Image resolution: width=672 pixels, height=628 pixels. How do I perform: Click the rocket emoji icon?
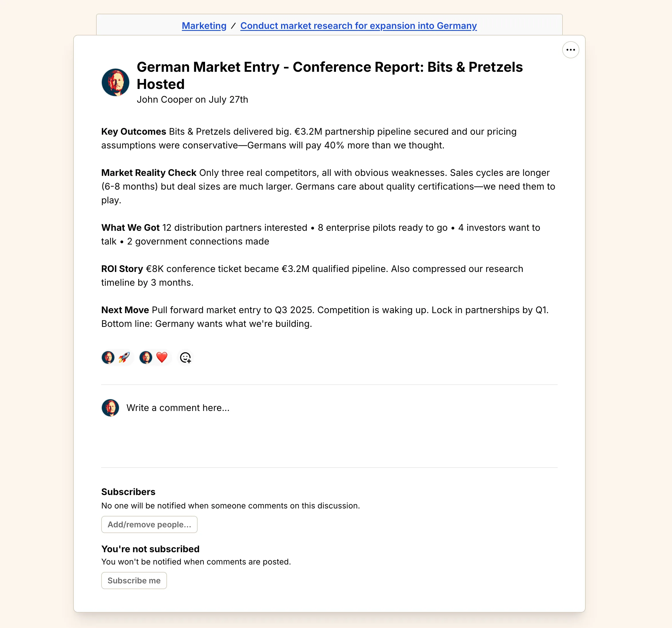124,357
